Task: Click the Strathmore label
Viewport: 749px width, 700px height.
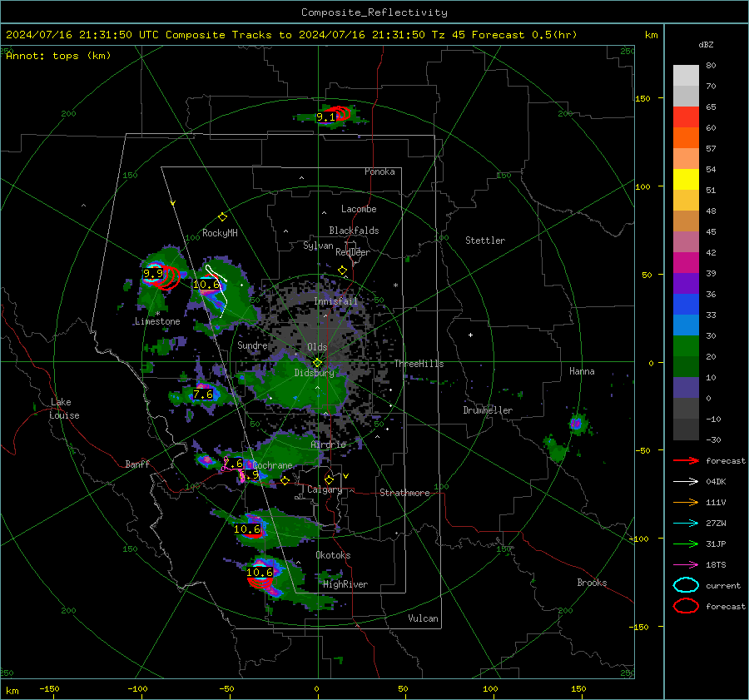Action: [x=404, y=493]
